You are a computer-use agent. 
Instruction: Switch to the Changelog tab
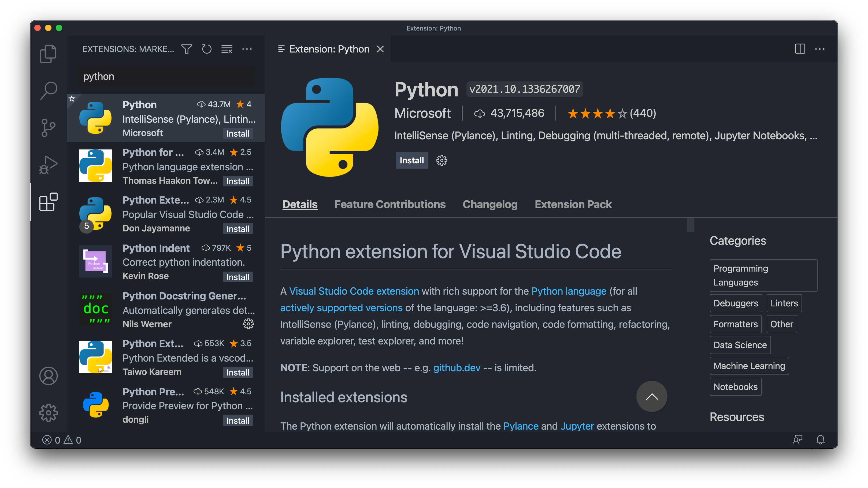coord(490,204)
